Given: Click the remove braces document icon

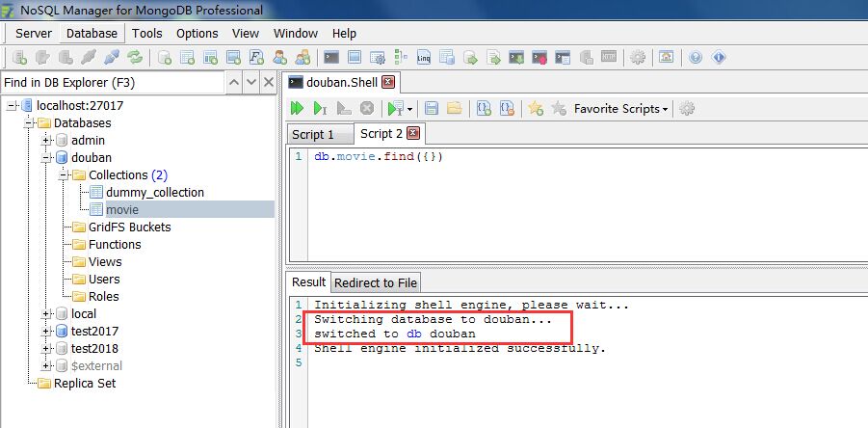Looking at the screenshot, I should click(x=507, y=109).
